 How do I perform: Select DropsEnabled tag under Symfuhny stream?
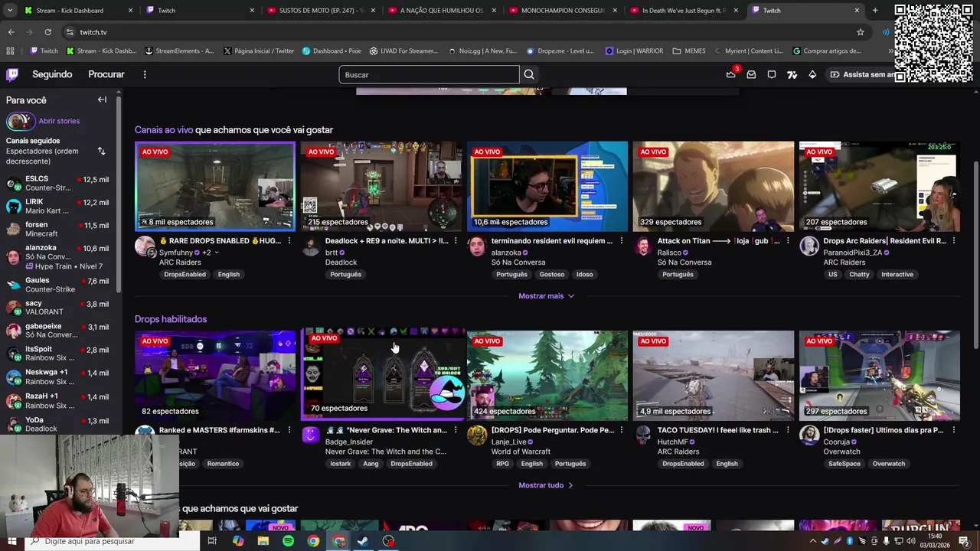pos(185,274)
